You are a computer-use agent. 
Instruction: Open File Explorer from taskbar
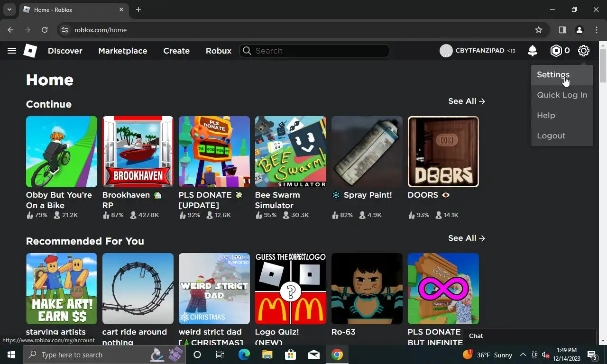[x=267, y=355]
